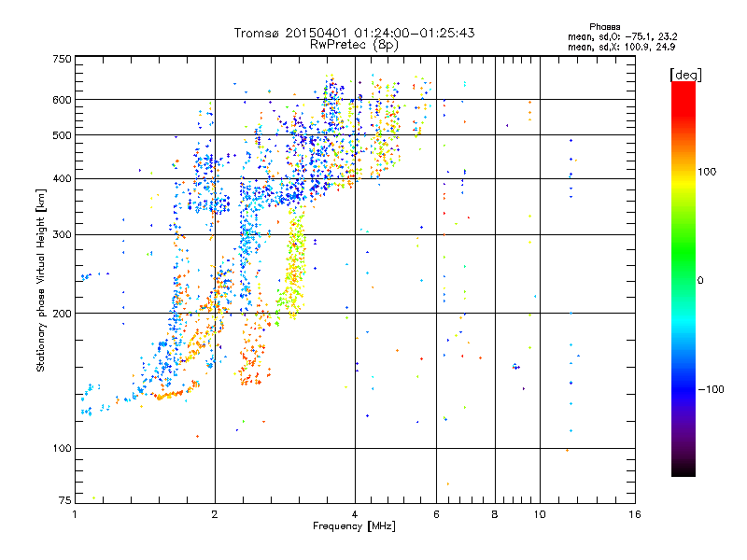Click the '8' frequency axis tick label
This screenshot has width=747, height=560.
coord(495,514)
